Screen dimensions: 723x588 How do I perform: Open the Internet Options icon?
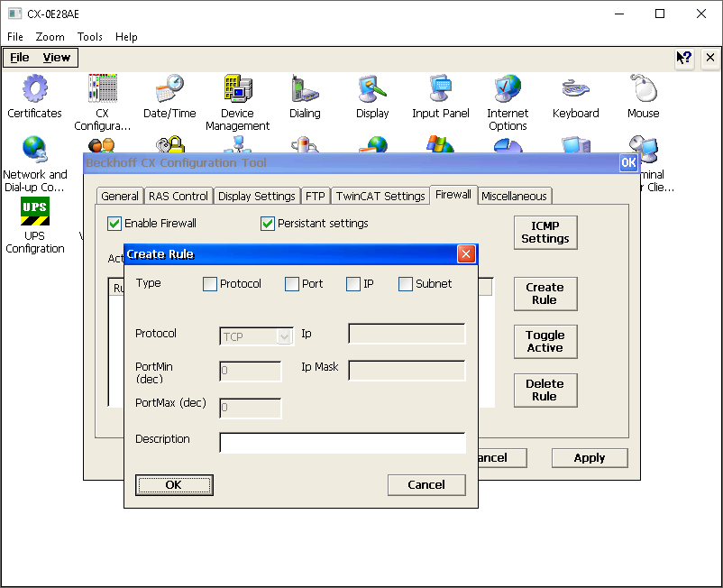[508, 103]
